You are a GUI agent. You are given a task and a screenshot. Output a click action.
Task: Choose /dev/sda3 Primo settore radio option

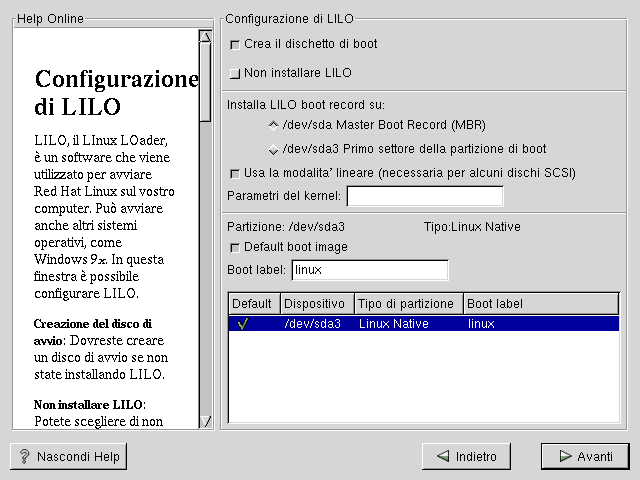click(x=273, y=149)
